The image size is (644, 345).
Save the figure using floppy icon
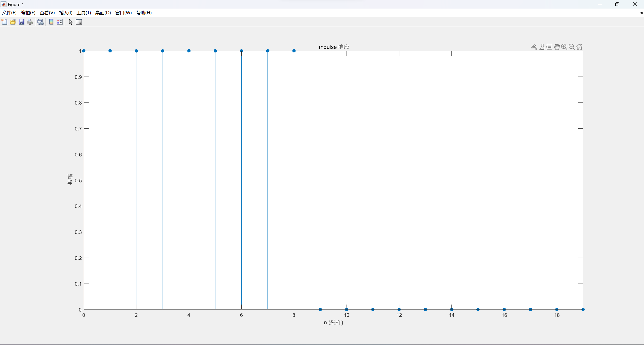(x=21, y=22)
